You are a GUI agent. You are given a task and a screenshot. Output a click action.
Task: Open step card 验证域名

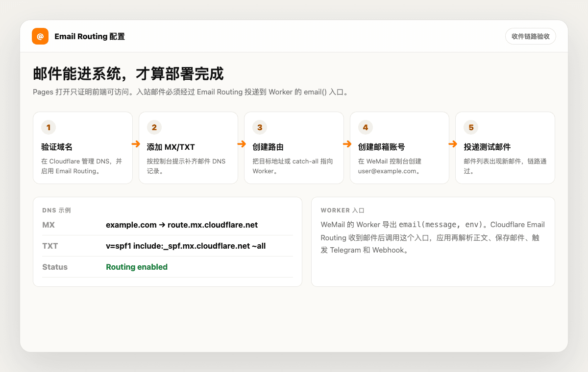[x=83, y=148]
